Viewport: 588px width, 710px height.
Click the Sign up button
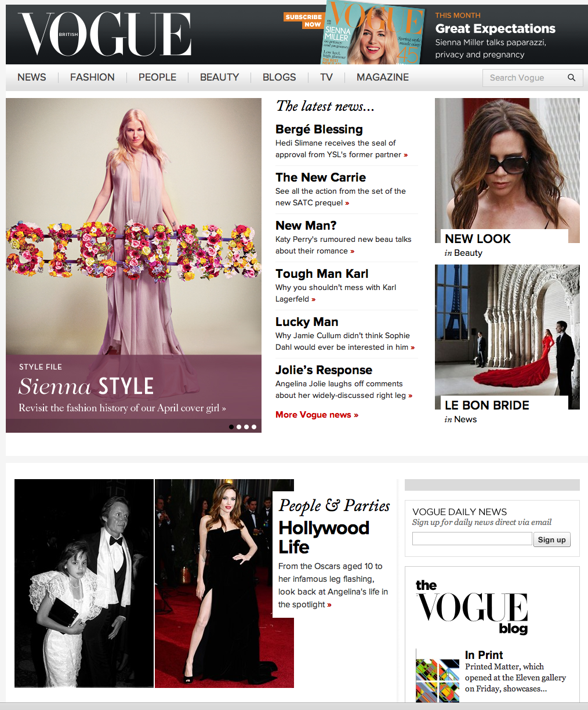(x=551, y=539)
